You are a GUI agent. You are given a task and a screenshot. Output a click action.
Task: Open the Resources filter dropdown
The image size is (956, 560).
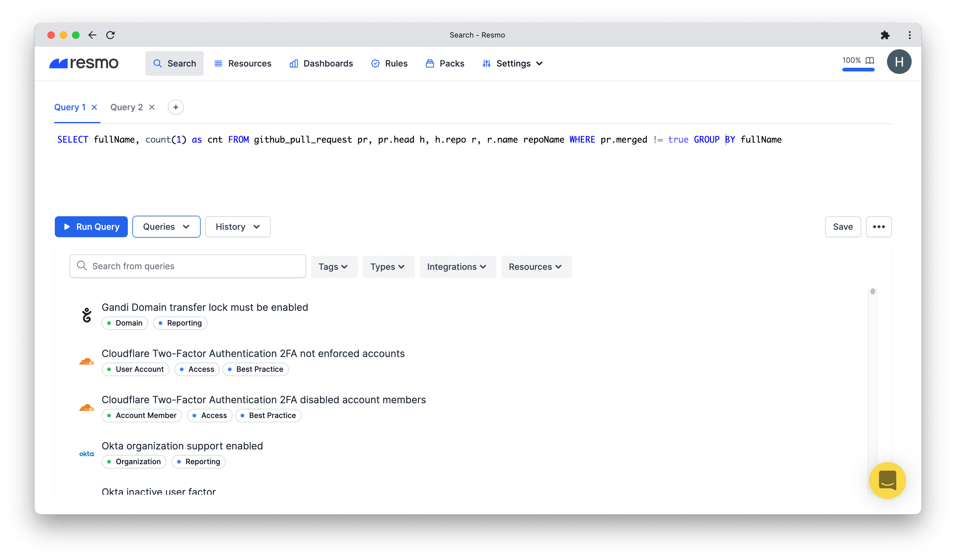point(536,267)
